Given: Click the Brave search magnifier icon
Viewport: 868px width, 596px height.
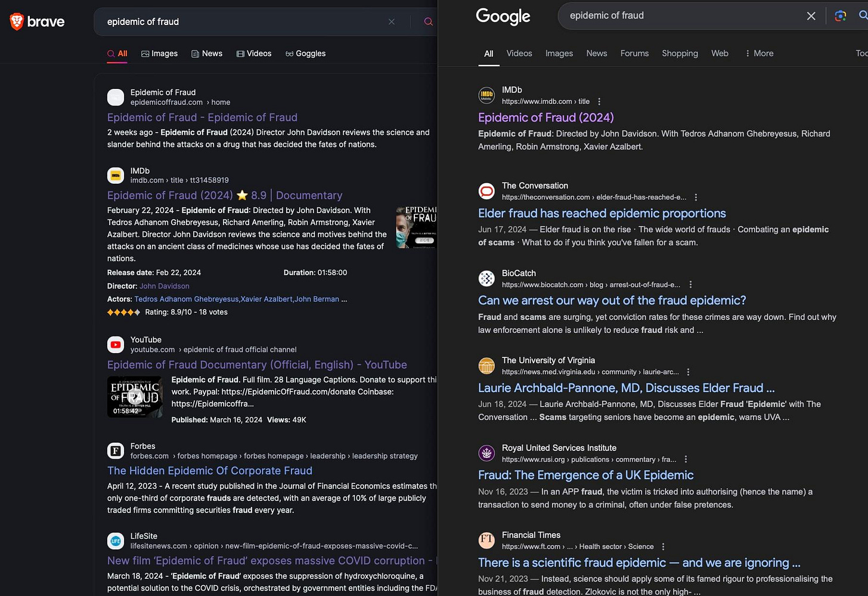Looking at the screenshot, I should coord(428,21).
